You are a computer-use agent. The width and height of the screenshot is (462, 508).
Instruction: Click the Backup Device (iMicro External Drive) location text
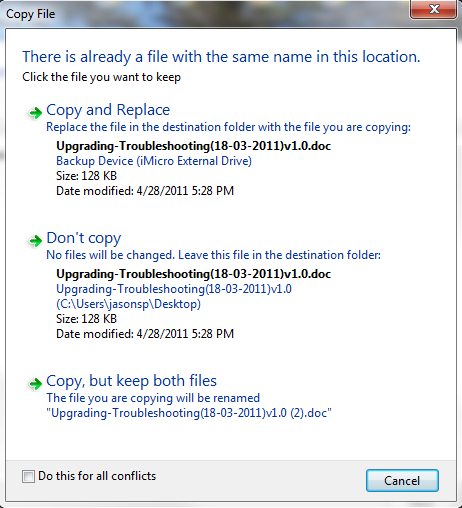click(154, 161)
